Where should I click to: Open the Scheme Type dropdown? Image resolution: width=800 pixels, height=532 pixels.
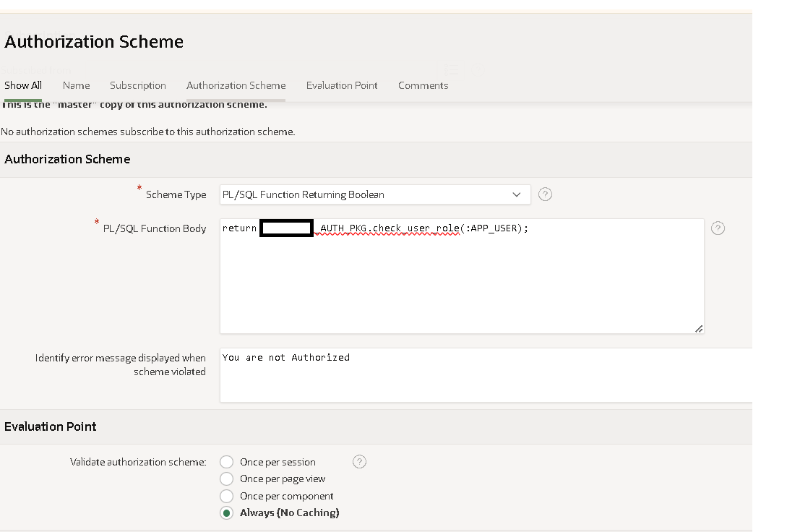pos(517,194)
